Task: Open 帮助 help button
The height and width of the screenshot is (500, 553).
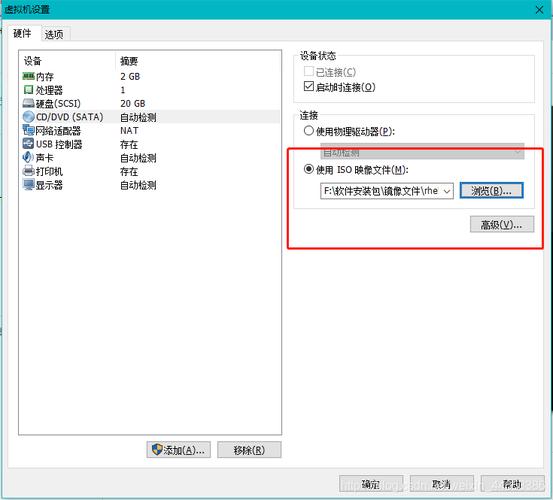Action: click(512, 484)
